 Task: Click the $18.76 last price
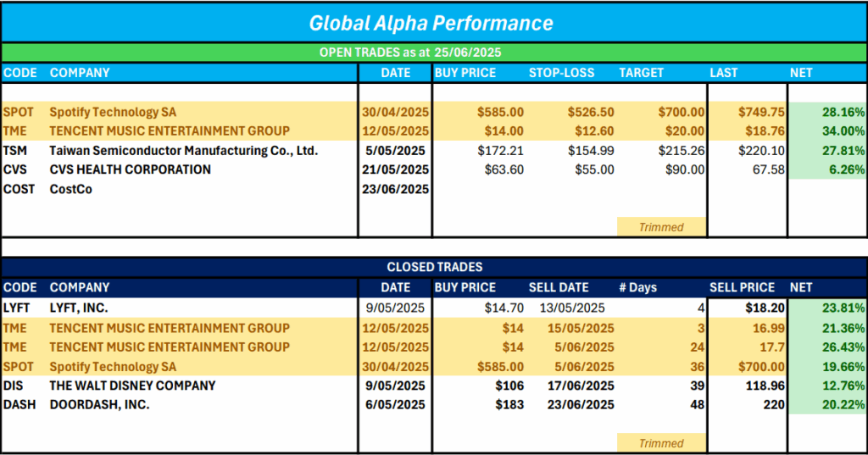point(765,131)
